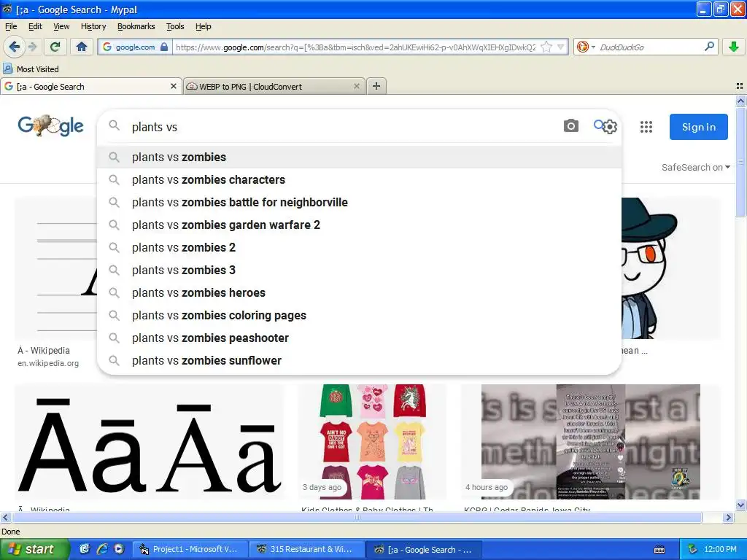This screenshot has height=560, width=747.
Task: Switch to 315 Restaurant & Wi... taskbar window
Action: pos(307,549)
